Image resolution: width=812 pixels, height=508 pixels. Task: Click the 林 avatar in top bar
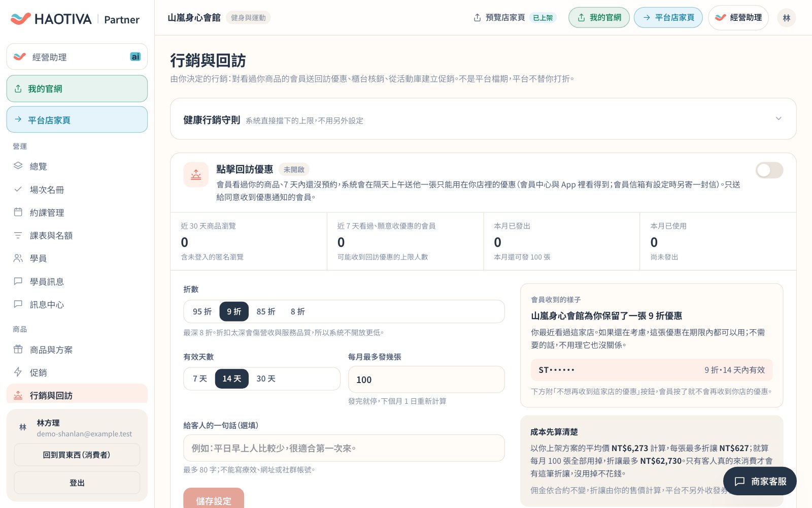point(787,18)
